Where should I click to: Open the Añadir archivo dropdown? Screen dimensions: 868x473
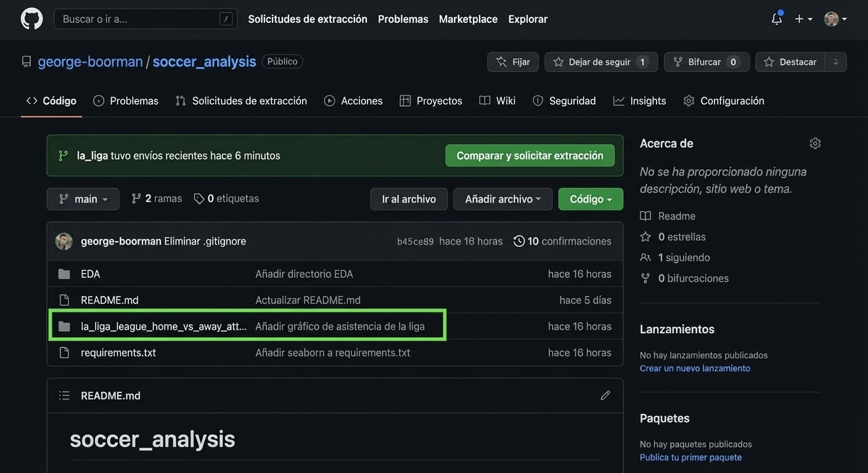click(502, 199)
